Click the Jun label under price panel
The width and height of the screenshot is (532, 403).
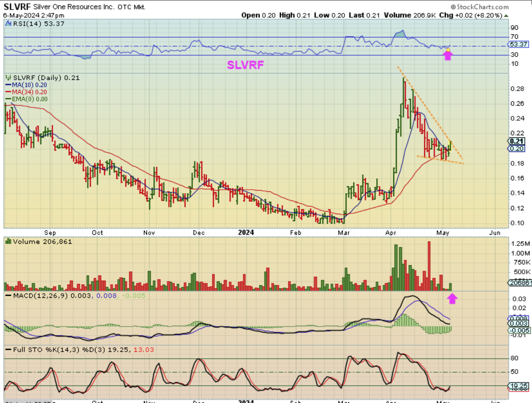495,233
